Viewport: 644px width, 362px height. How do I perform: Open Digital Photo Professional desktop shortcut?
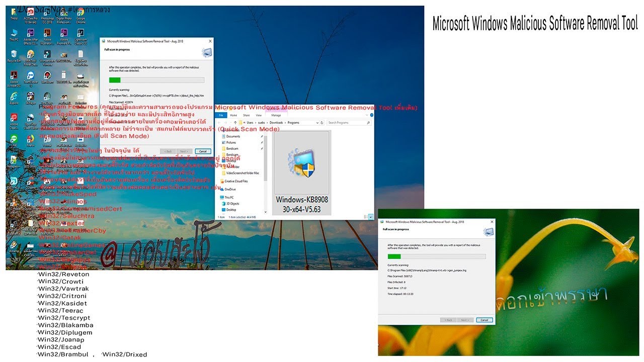click(x=64, y=16)
